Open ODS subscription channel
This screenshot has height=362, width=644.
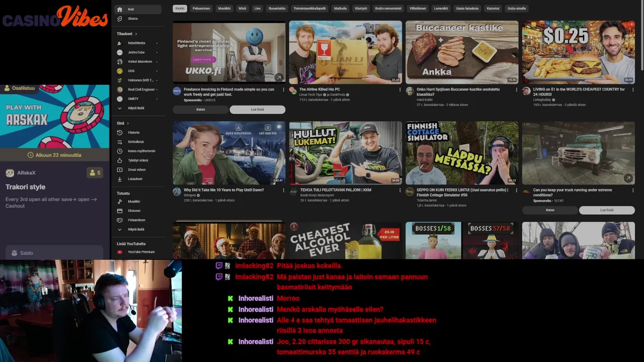pos(138,71)
